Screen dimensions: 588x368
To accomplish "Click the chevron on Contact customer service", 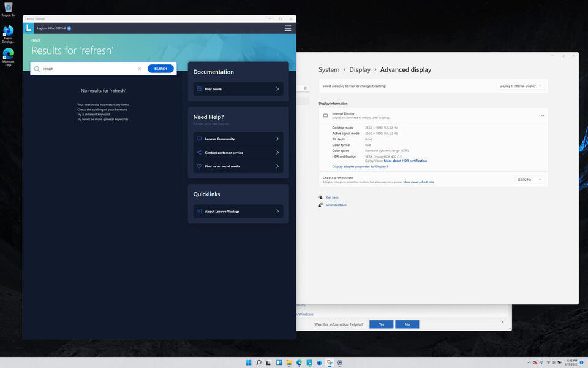I will point(277,153).
